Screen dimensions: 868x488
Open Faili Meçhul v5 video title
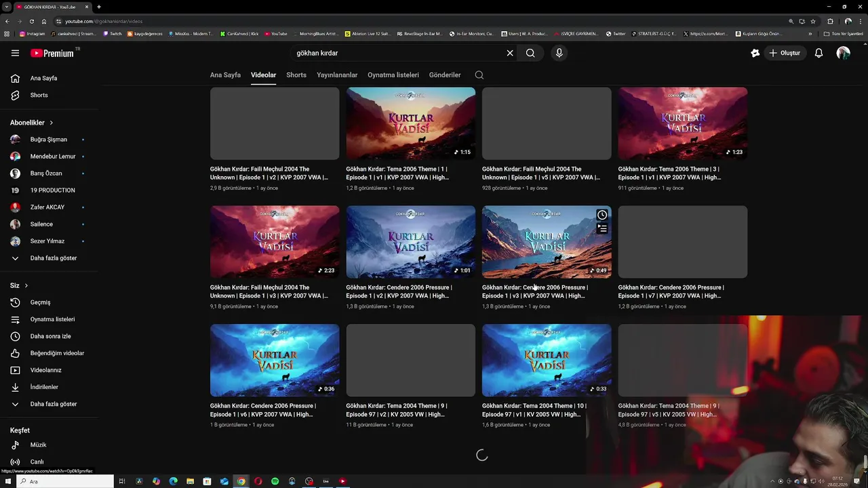pyautogui.click(x=541, y=174)
